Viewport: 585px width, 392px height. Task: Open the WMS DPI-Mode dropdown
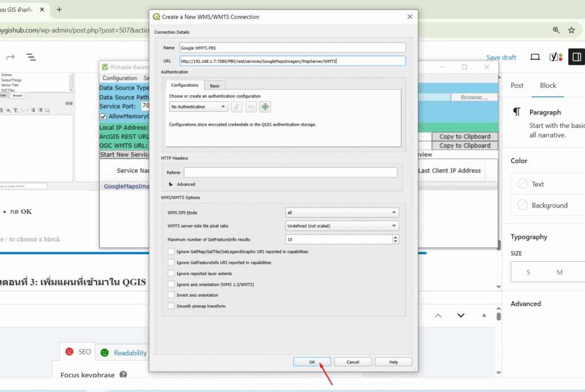[342, 212]
